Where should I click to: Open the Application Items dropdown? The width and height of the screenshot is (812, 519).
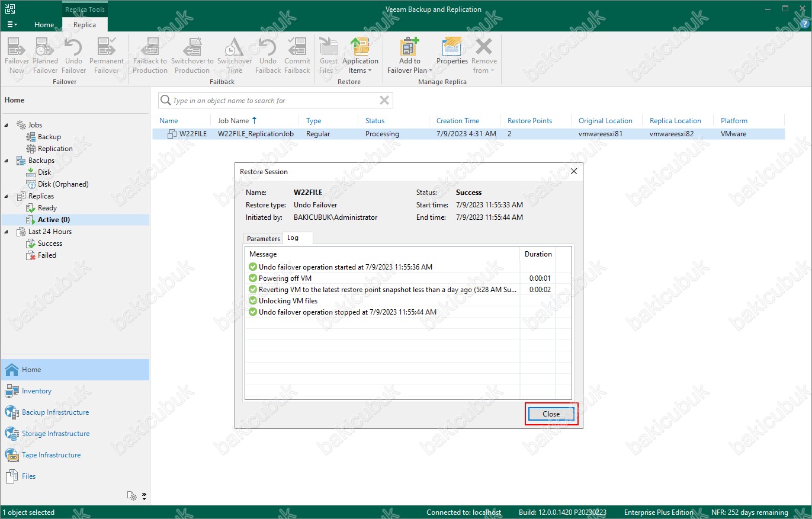(360, 56)
